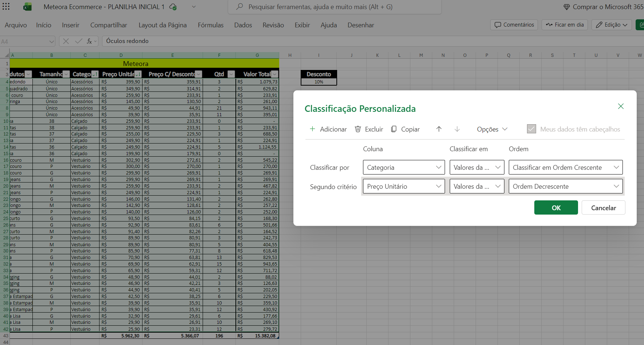
Task: Open the Categoria column filter button
Action: (x=95, y=74)
